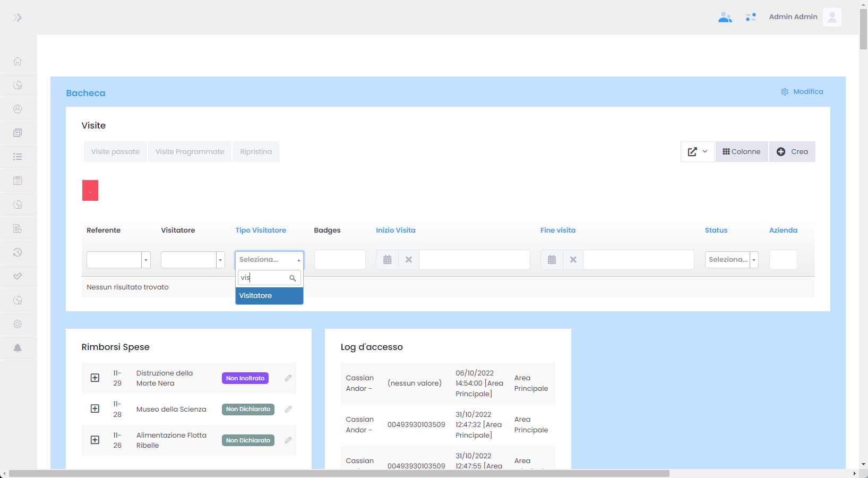Clear the Fine visita date filter
The width and height of the screenshot is (868, 478).
573,260
